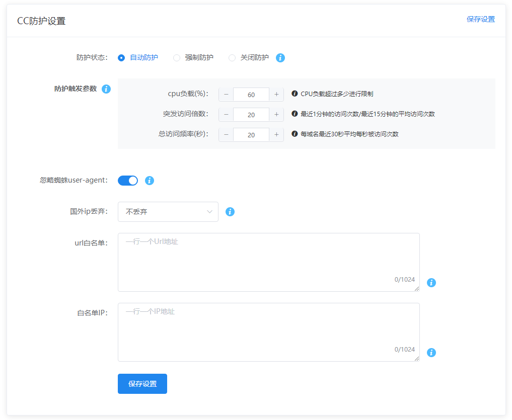Increase 总访问频率 with the plus button

point(276,134)
